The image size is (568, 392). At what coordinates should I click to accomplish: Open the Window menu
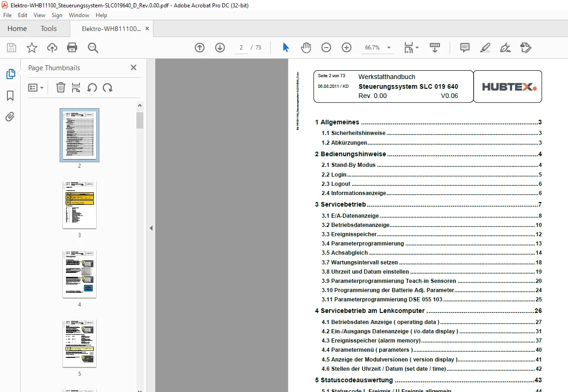(79, 15)
